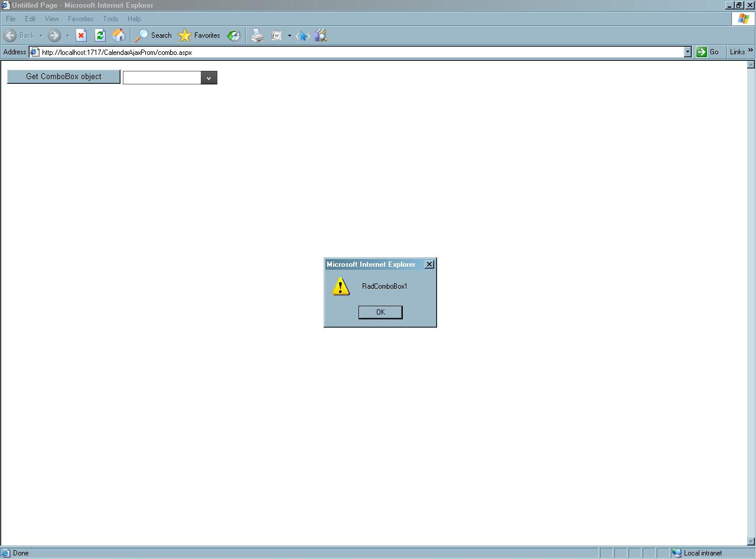Click the warning icon in alert dialog
The height and width of the screenshot is (559, 756).
click(341, 287)
